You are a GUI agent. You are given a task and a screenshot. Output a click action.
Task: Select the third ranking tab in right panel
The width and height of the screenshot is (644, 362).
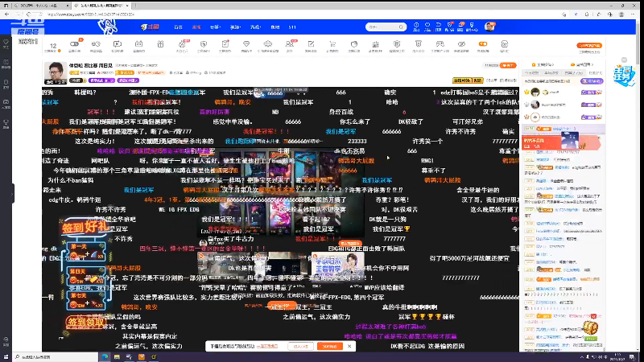coord(573,72)
